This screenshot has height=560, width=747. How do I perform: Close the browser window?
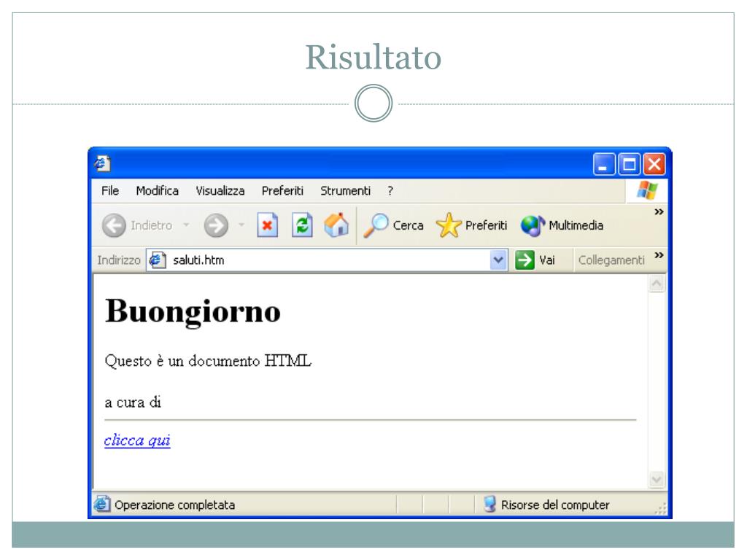(654, 164)
